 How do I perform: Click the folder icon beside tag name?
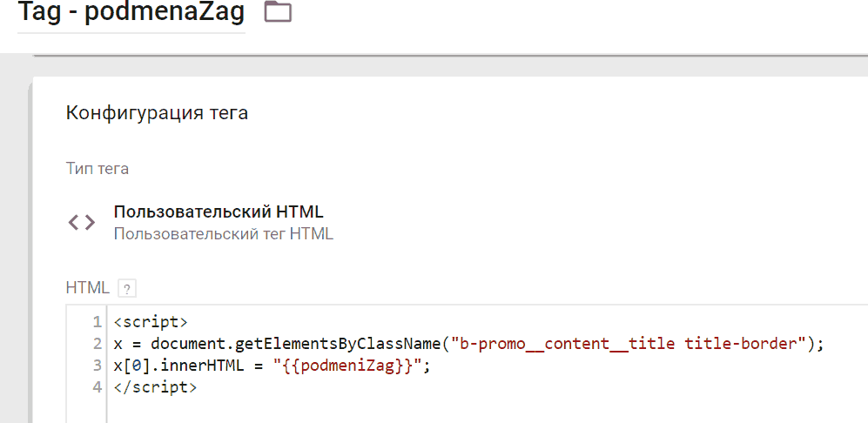point(278,11)
